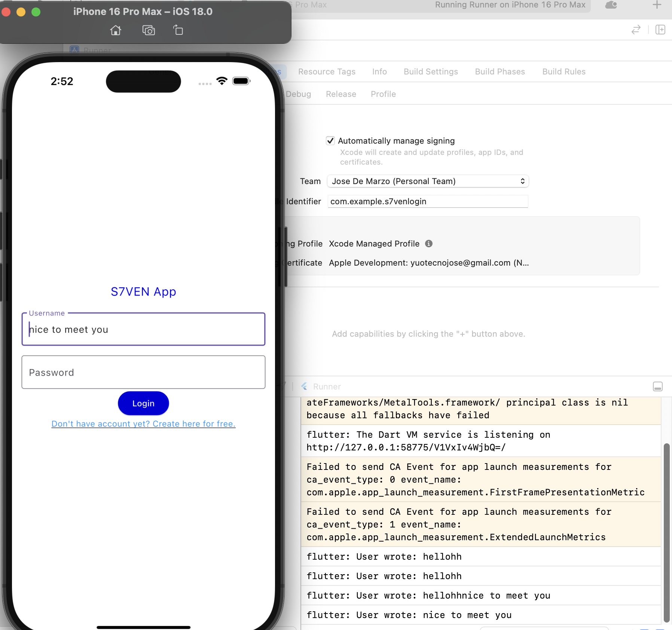
Task: Click the 2:52 clock in the Simulator status bar
Action: (x=62, y=81)
